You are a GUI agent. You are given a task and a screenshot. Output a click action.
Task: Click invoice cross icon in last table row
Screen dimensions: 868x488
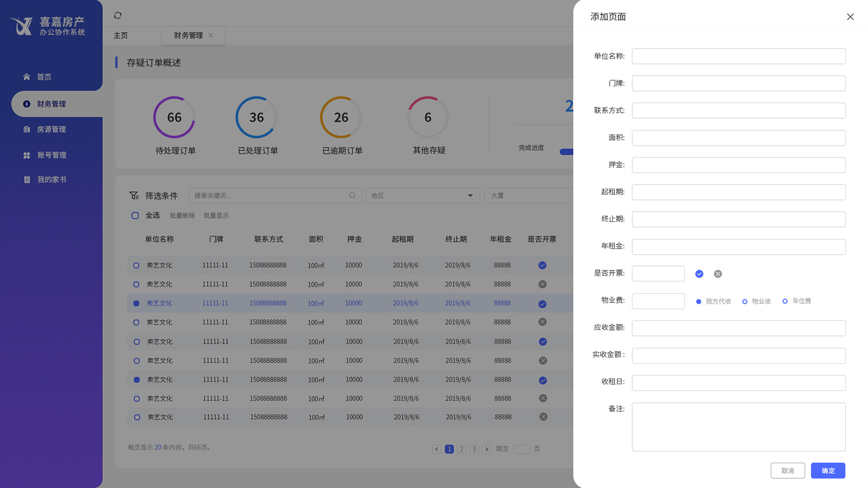pos(543,417)
